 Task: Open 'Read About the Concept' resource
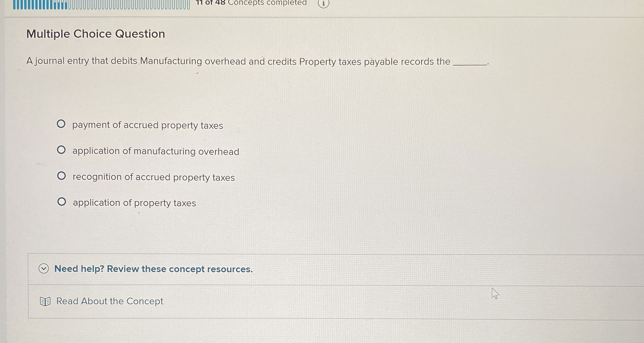click(x=109, y=301)
